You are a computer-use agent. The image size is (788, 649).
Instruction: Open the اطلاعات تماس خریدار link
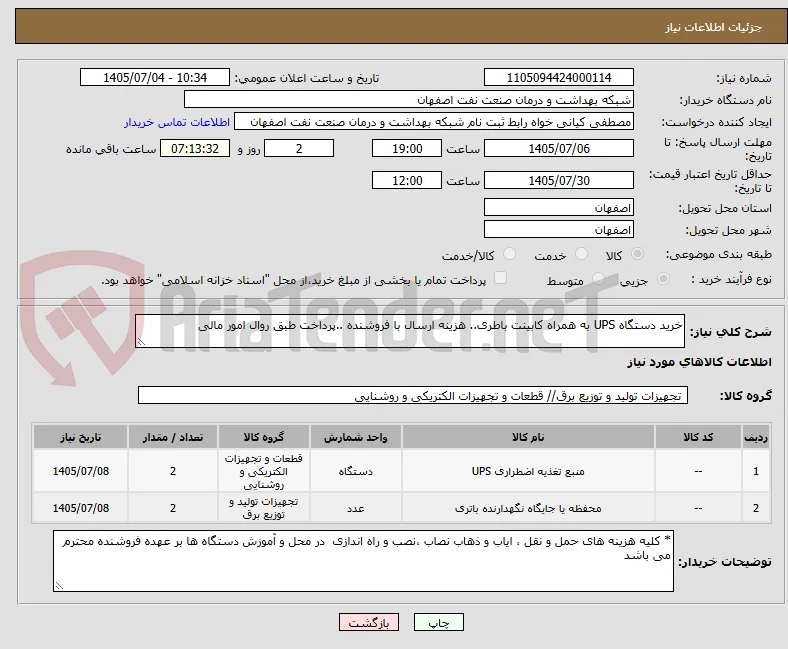(177, 122)
